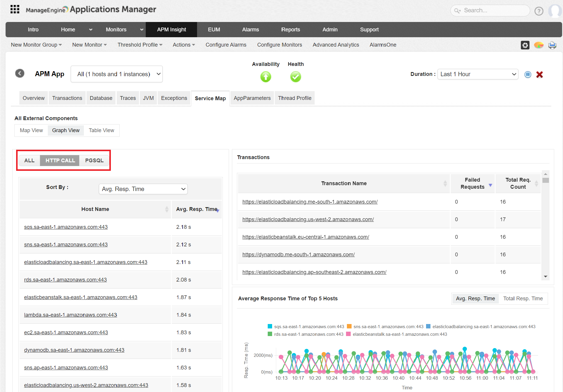The width and height of the screenshot is (563, 392).
Task: Expand the Sort By dropdown
Action: [143, 189]
